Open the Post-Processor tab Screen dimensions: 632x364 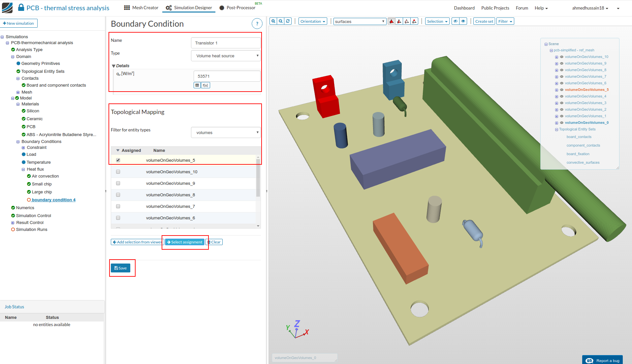click(237, 8)
